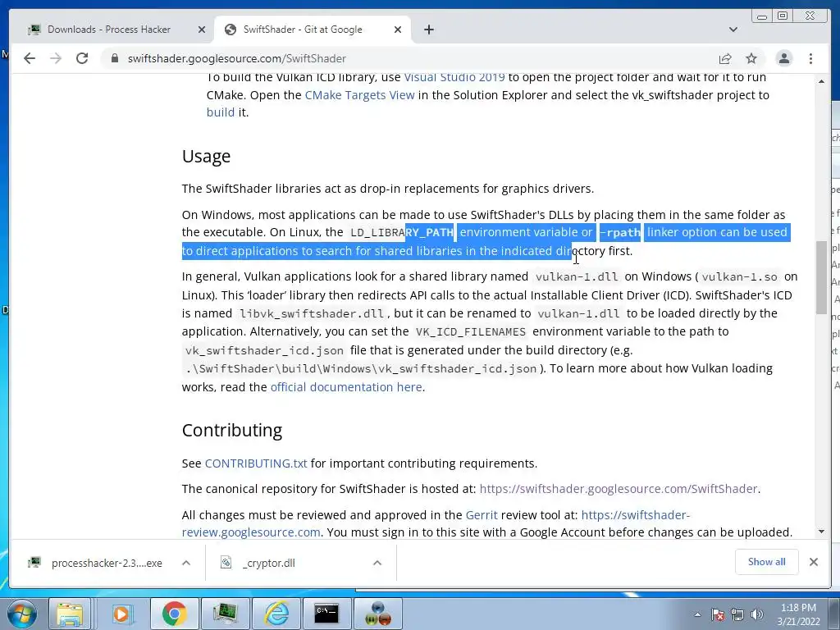
Task: Follow the build link
Action: coord(220,112)
